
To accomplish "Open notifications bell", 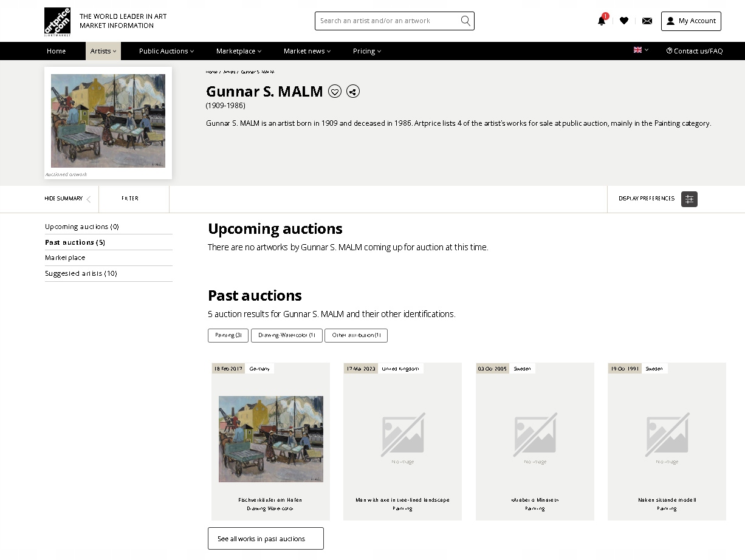I will coord(602,21).
